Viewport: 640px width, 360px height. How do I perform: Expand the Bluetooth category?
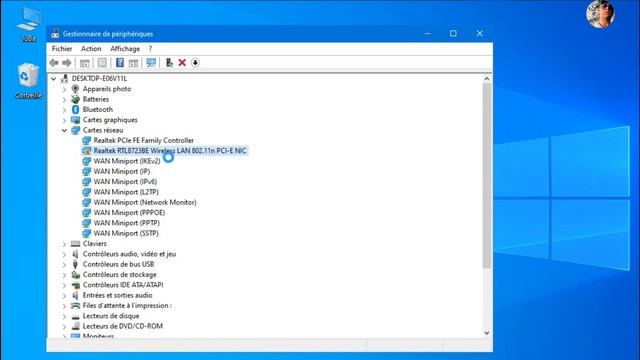pyautogui.click(x=64, y=110)
